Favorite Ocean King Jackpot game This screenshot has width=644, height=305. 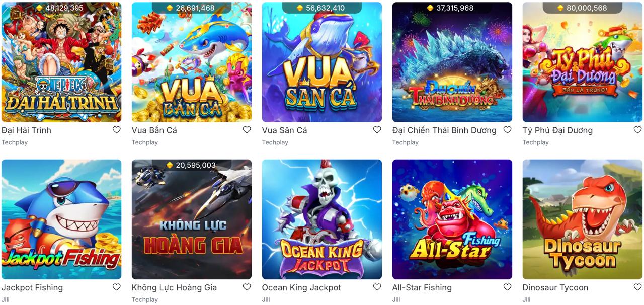pyautogui.click(x=377, y=287)
